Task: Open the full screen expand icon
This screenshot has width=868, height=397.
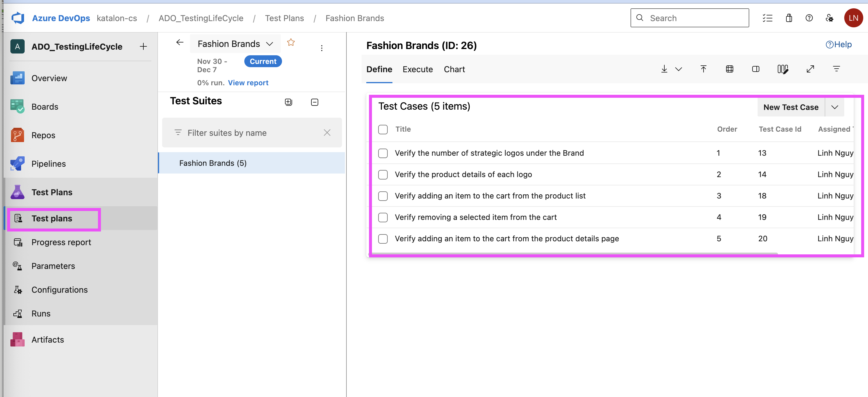Action: (x=811, y=69)
